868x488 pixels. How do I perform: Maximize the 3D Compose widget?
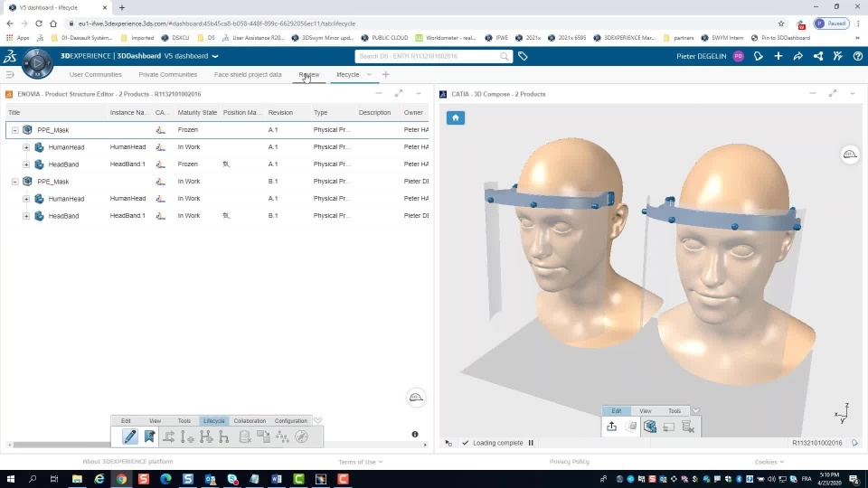coord(833,93)
